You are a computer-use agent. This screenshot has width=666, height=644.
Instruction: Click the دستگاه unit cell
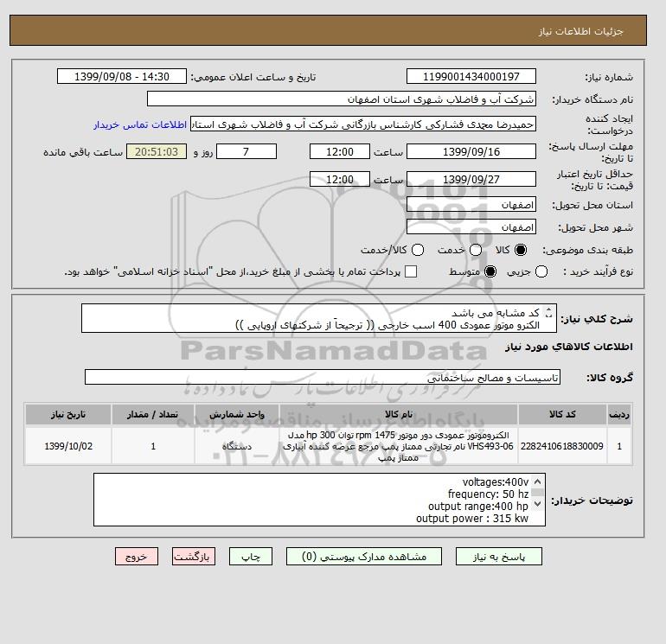(x=237, y=446)
